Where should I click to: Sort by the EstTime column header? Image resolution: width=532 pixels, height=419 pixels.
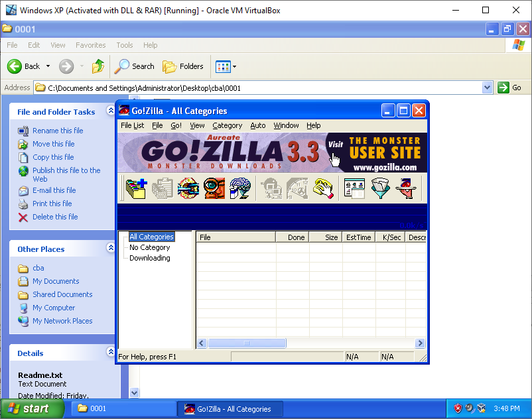tap(359, 237)
